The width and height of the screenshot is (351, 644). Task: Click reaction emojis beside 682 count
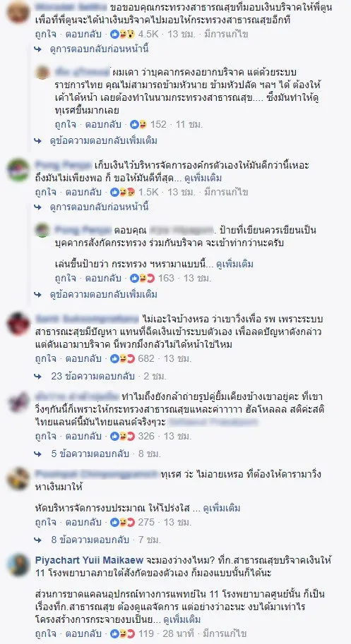(122, 358)
